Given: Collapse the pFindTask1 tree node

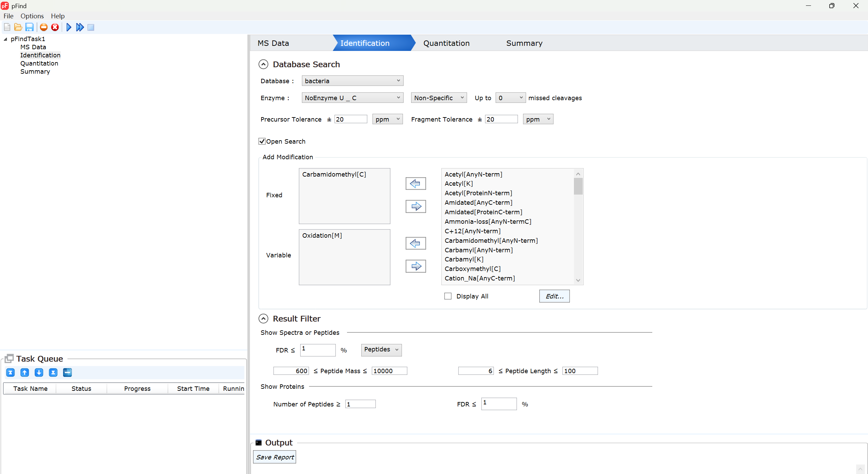Looking at the screenshot, I should point(5,39).
